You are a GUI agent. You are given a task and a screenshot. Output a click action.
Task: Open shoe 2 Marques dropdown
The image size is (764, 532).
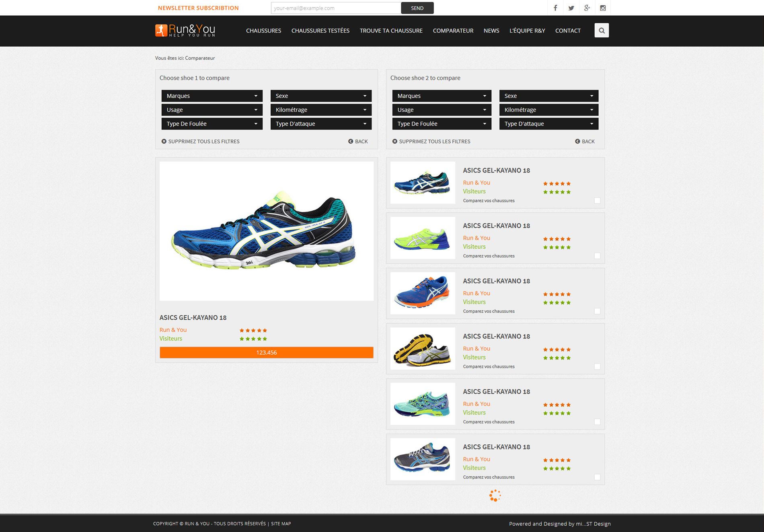click(x=442, y=96)
